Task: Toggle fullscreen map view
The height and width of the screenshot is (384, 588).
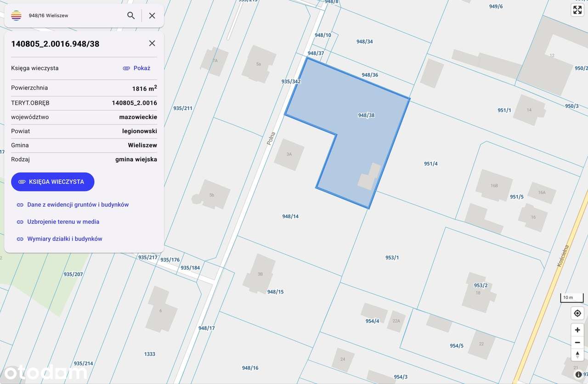Action: pos(577,10)
